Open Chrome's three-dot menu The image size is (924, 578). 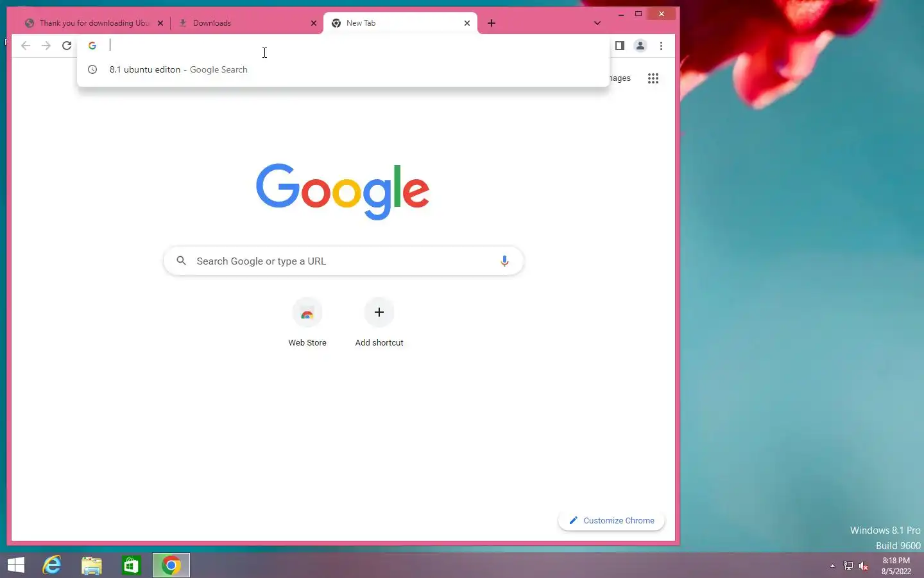tap(662, 46)
